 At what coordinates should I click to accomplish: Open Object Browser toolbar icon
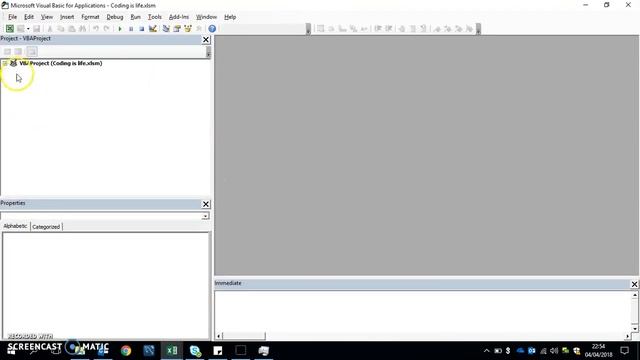click(x=188, y=29)
